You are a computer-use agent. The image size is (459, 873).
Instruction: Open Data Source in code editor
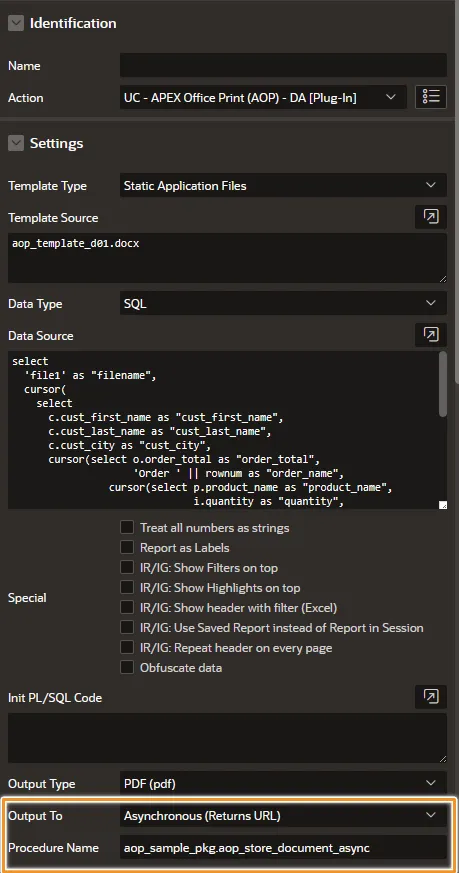tap(431, 335)
